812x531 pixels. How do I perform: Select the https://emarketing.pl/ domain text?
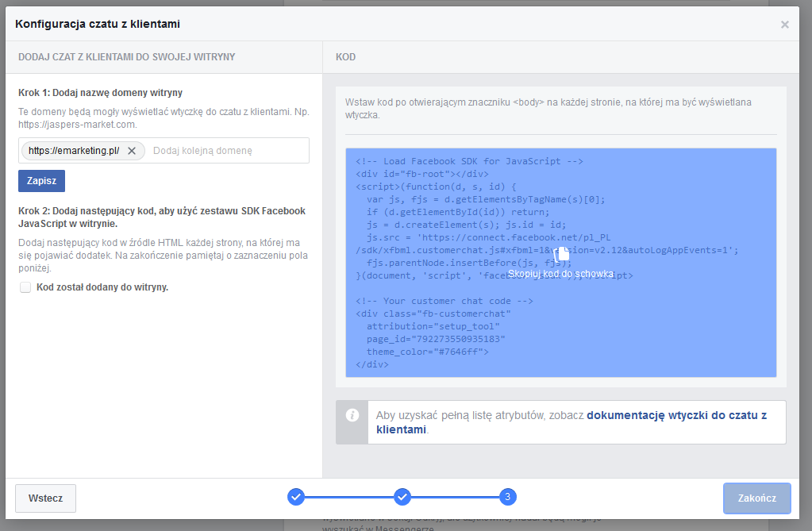tap(74, 151)
